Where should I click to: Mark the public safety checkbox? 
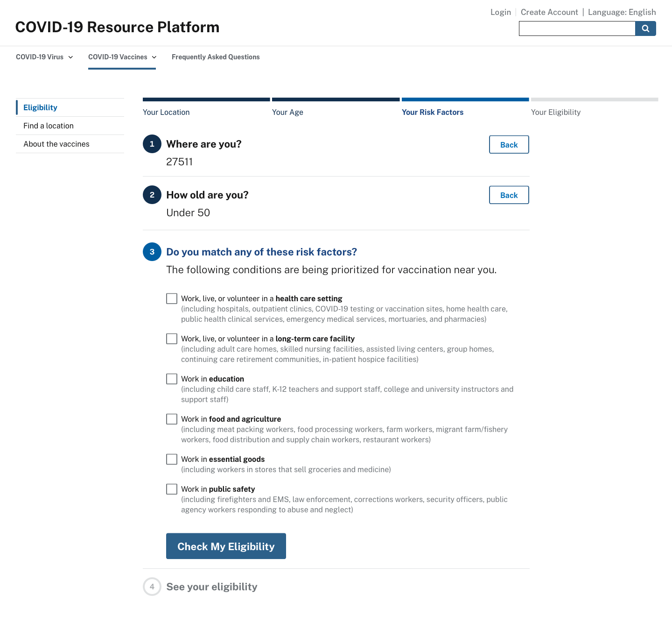point(172,489)
